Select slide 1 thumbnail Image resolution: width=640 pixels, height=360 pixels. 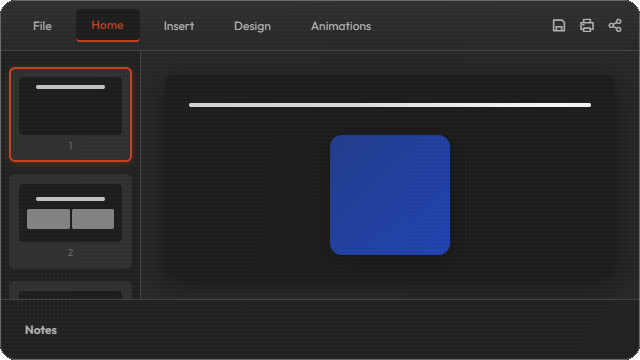[71, 114]
